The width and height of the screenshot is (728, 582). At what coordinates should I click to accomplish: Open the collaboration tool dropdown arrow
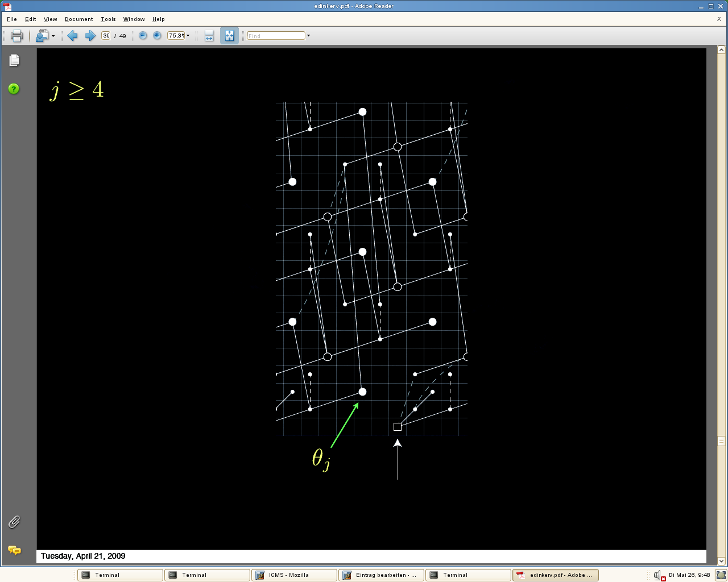(53, 36)
